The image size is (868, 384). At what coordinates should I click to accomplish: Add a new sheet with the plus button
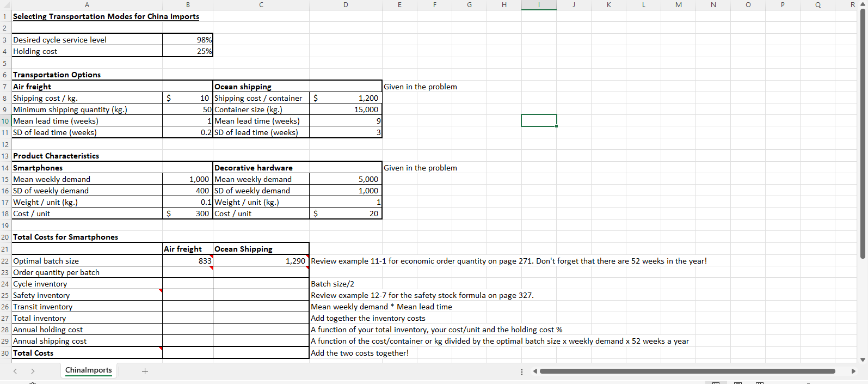145,371
